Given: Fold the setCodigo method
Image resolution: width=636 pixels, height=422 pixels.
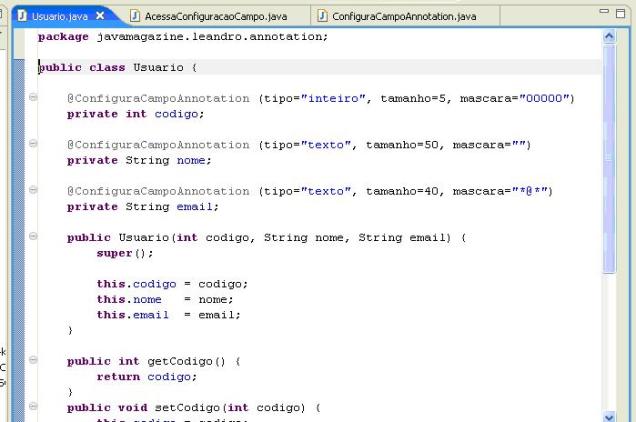Looking at the screenshot, I should point(34,406).
